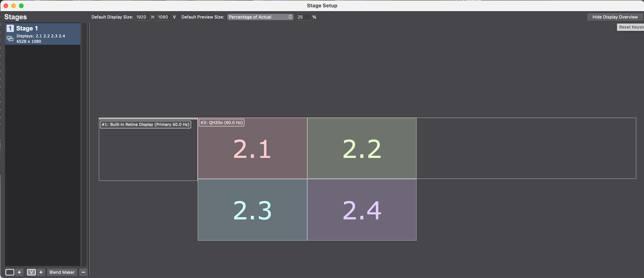Click the number 1 badge of Stage 1

(10, 28)
